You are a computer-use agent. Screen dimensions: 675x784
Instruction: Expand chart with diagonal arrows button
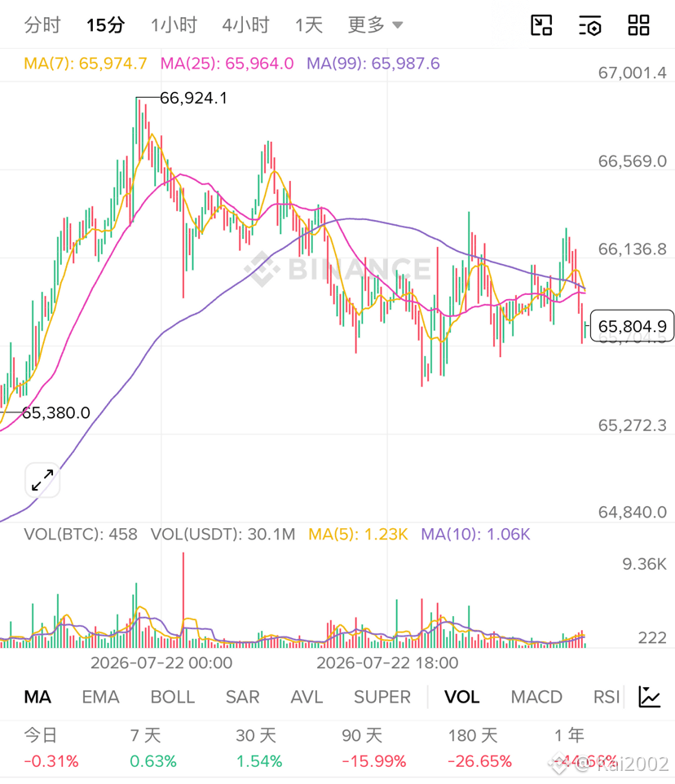coord(42,480)
